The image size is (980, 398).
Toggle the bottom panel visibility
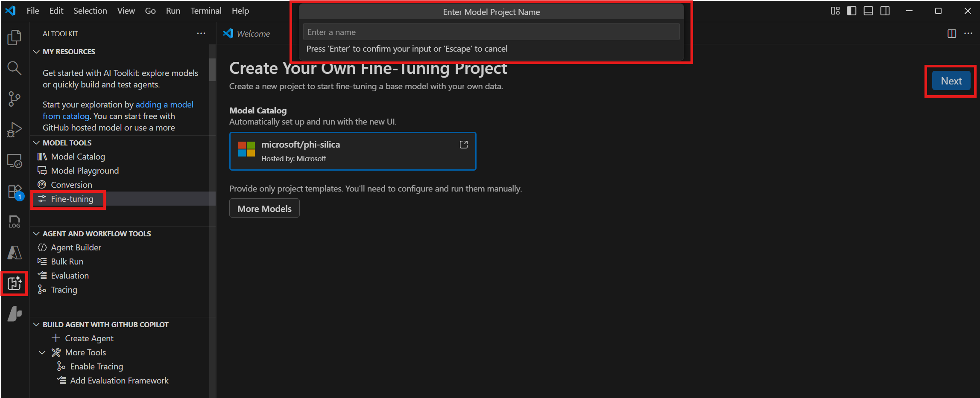pyautogui.click(x=868, y=11)
